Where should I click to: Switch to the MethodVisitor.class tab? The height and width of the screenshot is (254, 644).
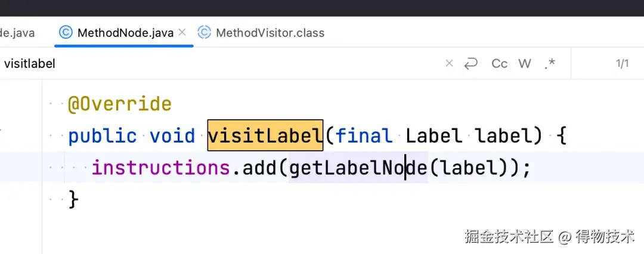tap(270, 33)
